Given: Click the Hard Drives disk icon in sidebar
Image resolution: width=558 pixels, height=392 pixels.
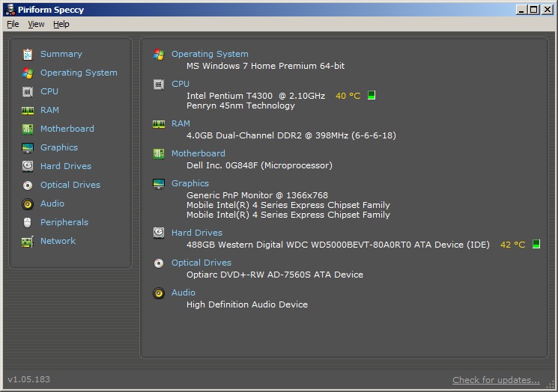Looking at the screenshot, I should click(x=28, y=166).
